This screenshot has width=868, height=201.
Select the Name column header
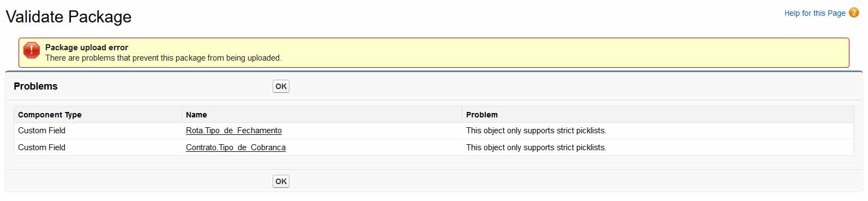[196, 115]
